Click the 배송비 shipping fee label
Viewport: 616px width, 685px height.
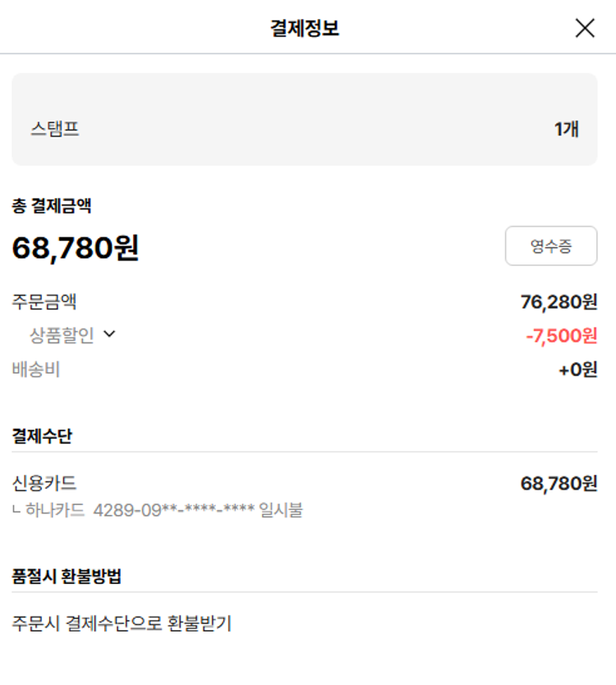point(36,370)
